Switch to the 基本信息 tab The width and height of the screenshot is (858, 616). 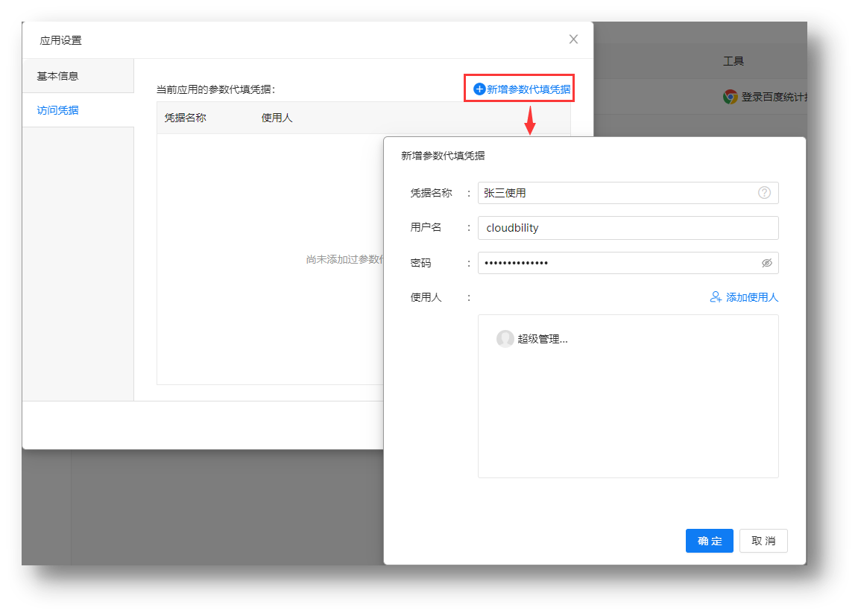(58, 76)
